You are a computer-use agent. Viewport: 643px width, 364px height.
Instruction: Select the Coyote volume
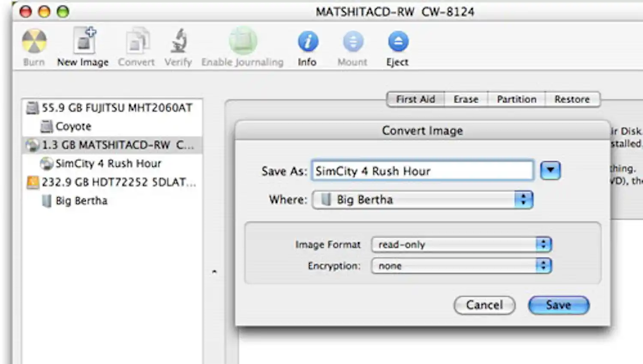(x=112, y=126)
